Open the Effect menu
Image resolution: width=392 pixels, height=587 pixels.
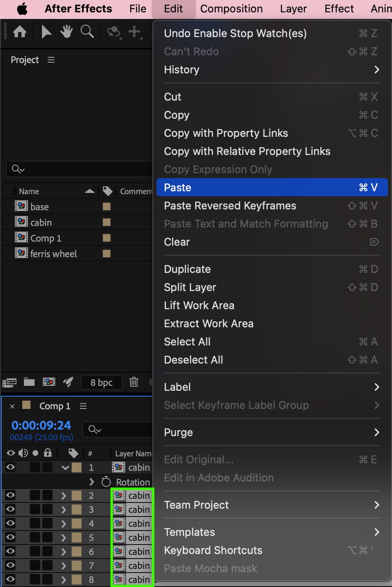pyautogui.click(x=339, y=9)
